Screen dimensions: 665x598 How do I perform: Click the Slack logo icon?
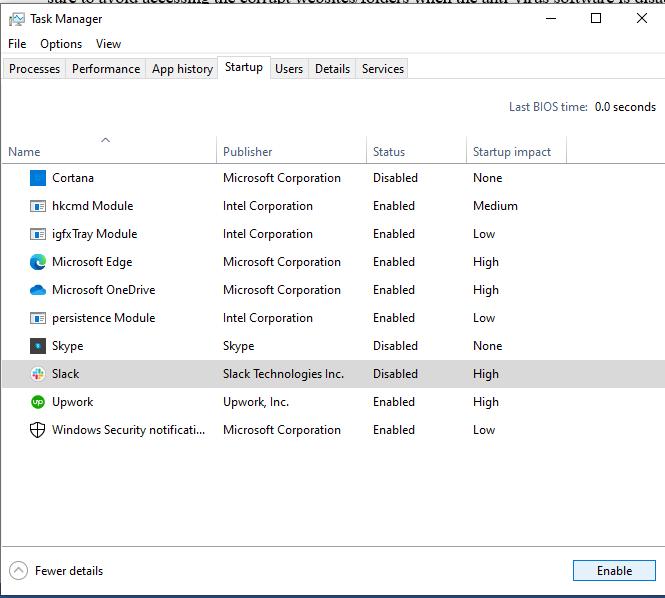[38, 374]
